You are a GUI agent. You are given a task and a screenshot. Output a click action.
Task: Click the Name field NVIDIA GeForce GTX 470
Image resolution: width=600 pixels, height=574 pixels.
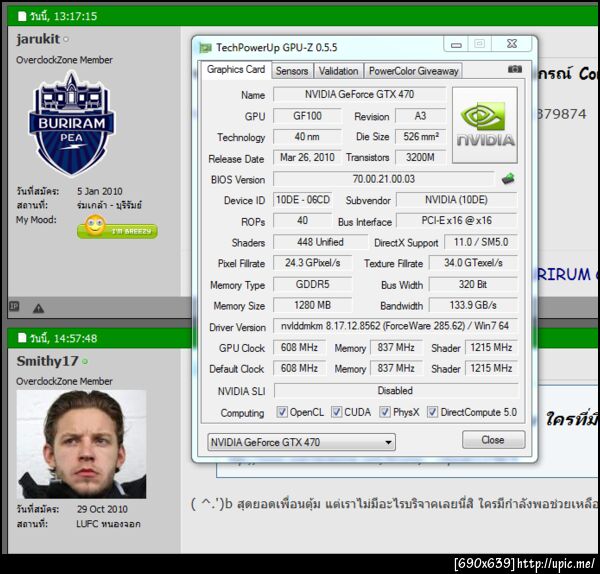click(x=360, y=95)
